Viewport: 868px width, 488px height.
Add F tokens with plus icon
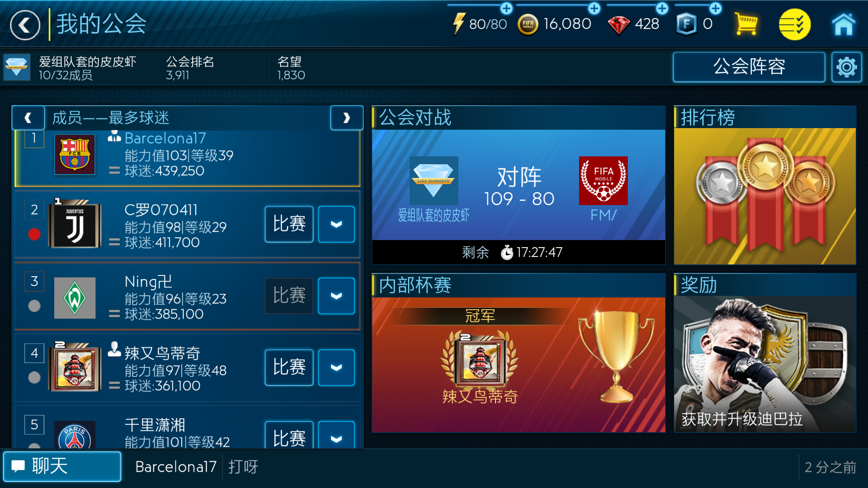(715, 8)
